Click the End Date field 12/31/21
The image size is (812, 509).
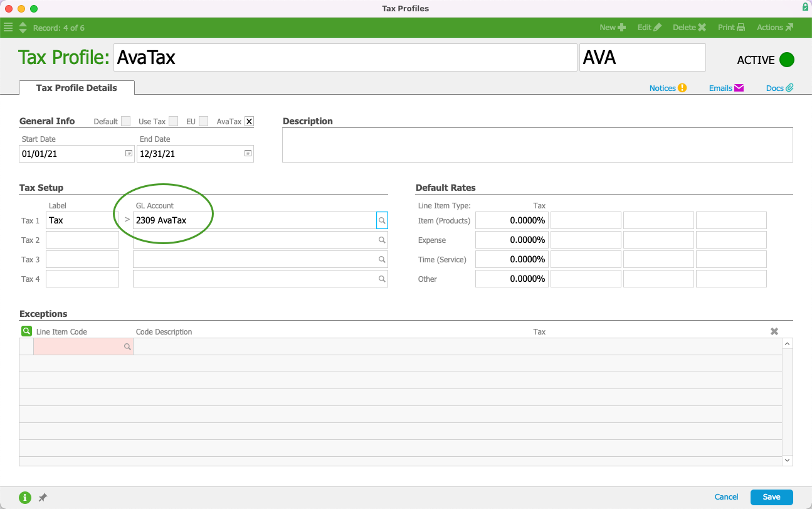coord(195,154)
